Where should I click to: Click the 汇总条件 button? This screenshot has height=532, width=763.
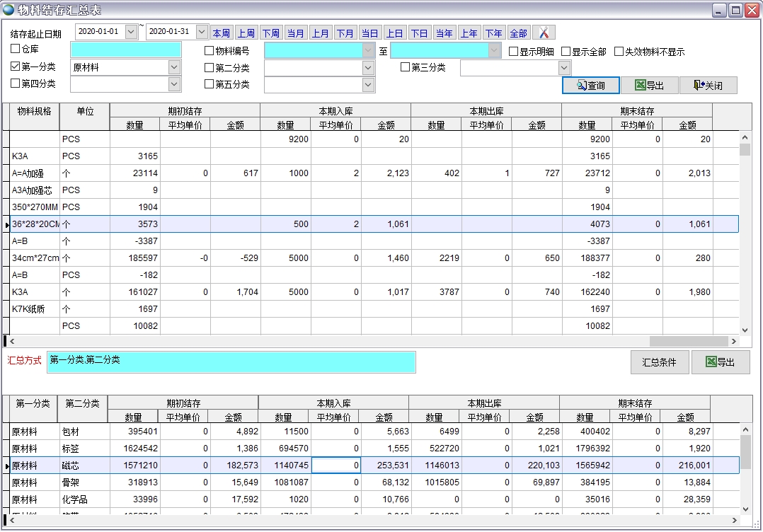click(659, 362)
